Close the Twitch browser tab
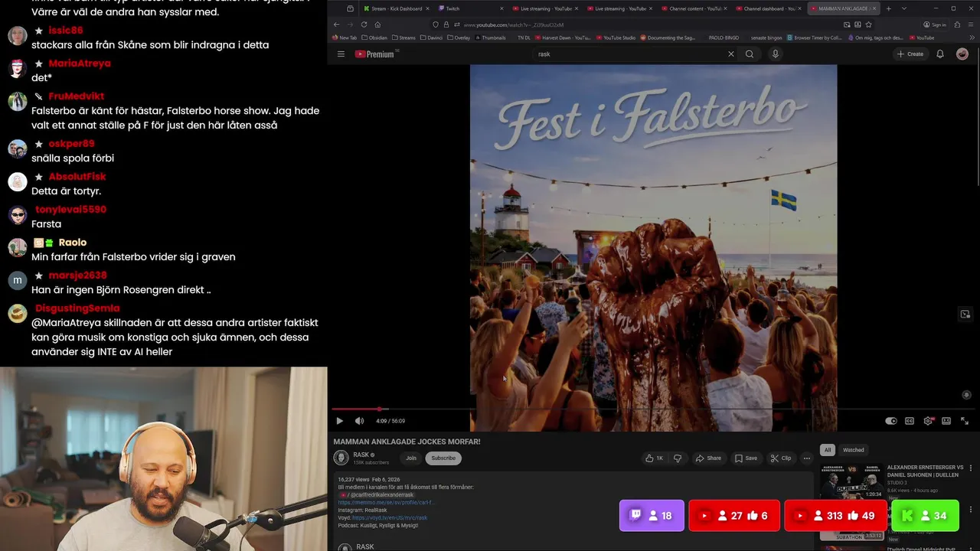Image resolution: width=980 pixels, height=551 pixels. point(502,8)
